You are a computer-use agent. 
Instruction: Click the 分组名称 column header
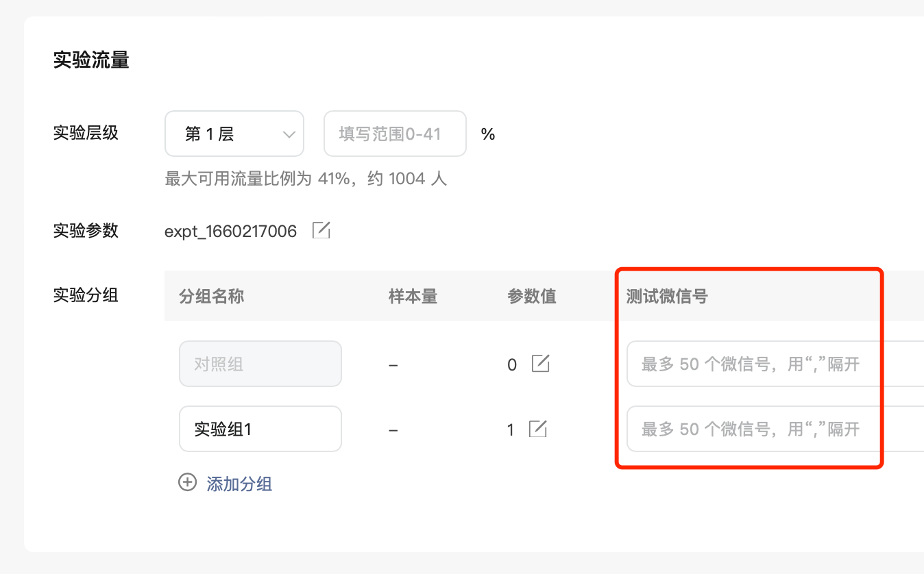pyautogui.click(x=211, y=296)
